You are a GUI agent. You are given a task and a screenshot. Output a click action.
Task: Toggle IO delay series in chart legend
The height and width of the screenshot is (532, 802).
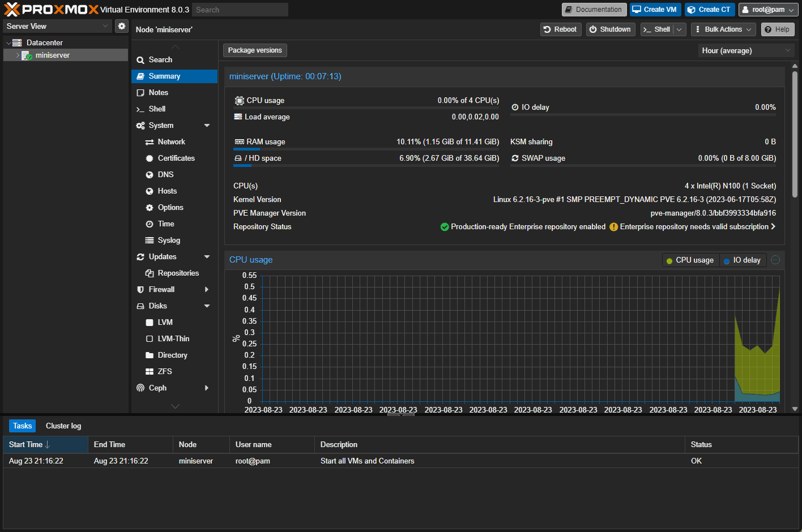743,260
